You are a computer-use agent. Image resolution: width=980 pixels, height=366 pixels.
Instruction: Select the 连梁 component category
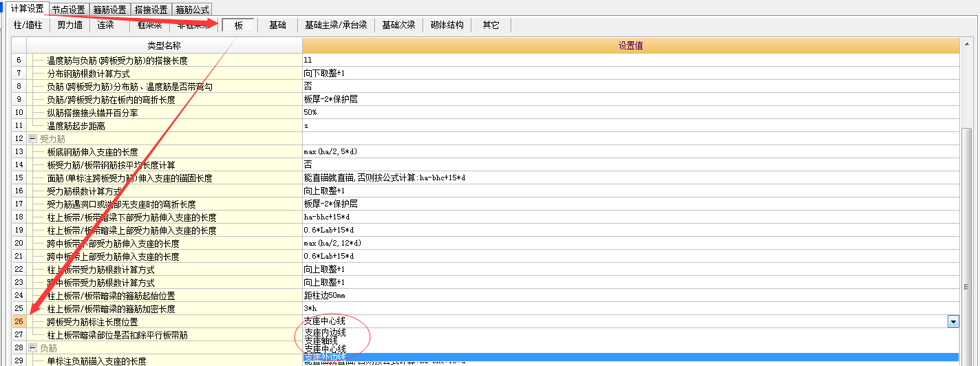pos(105,25)
